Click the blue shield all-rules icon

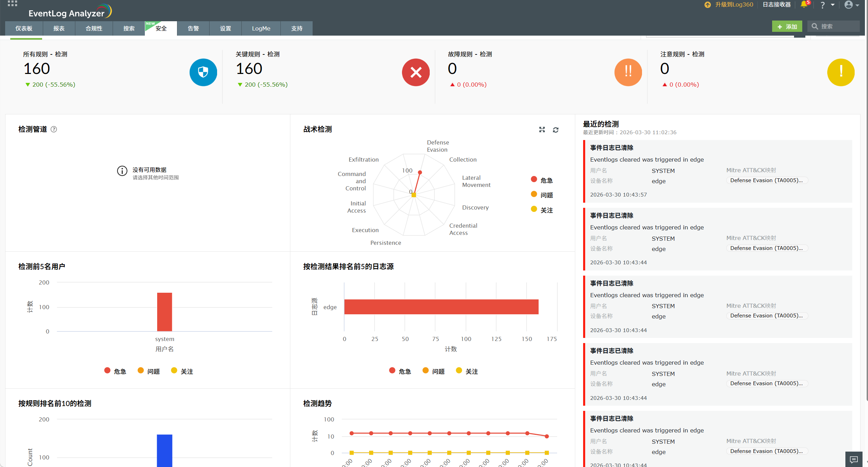[x=203, y=72]
